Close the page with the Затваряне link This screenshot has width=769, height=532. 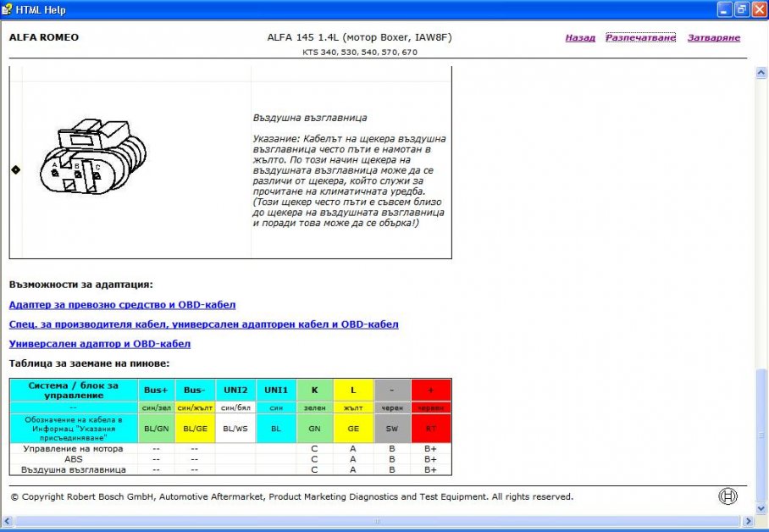[x=713, y=38]
